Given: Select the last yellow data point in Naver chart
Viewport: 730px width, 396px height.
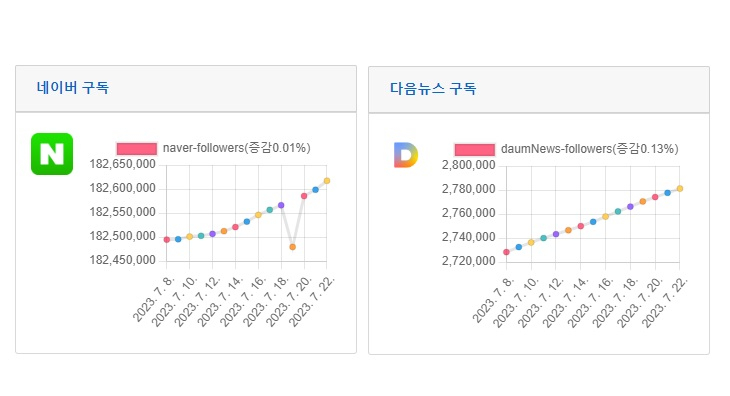Looking at the screenshot, I should click(327, 181).
